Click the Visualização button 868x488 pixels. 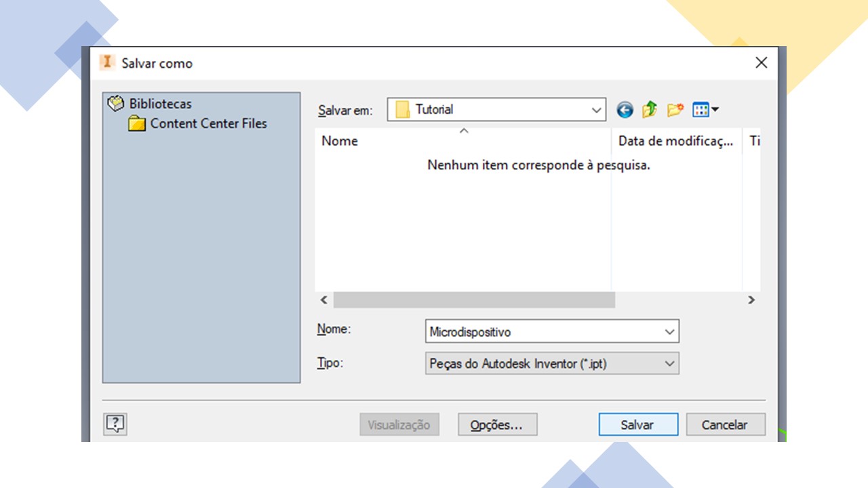click(x=399, y=425)
